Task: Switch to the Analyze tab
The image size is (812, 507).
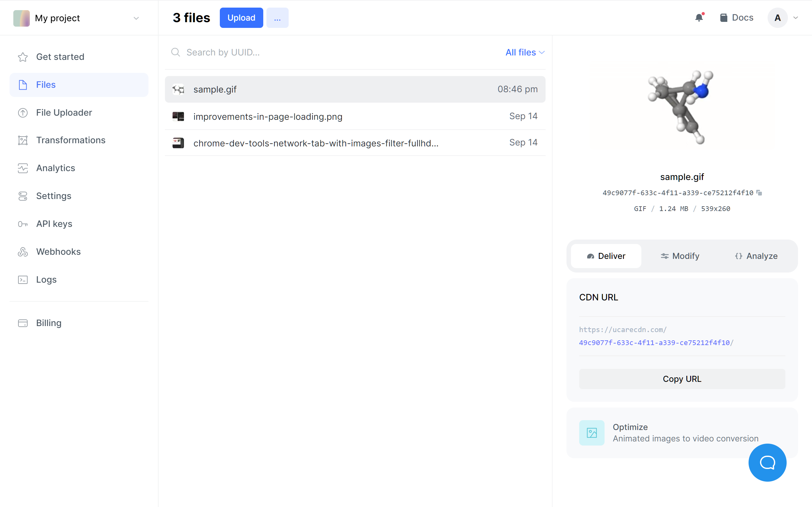Action: point(756,256)
